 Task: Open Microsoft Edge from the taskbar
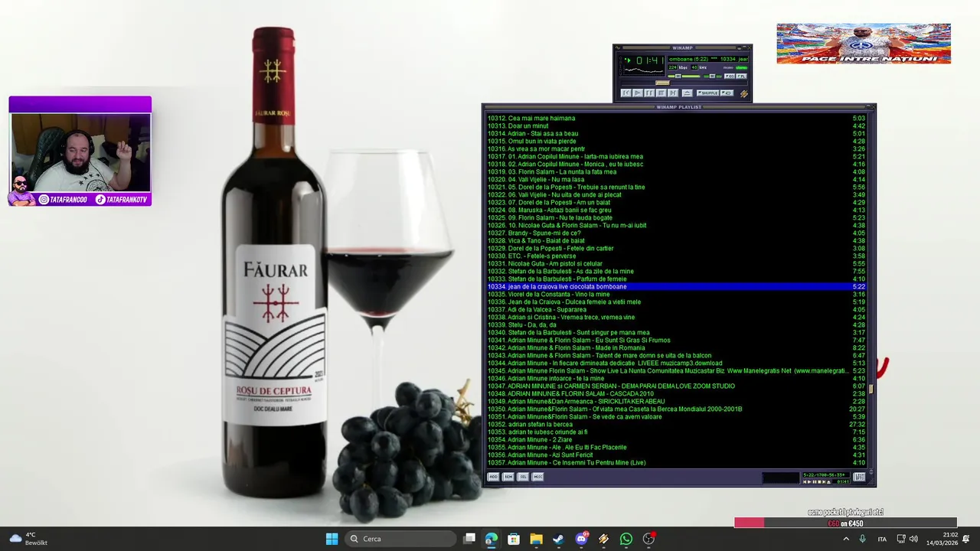[x=492, y=539]
